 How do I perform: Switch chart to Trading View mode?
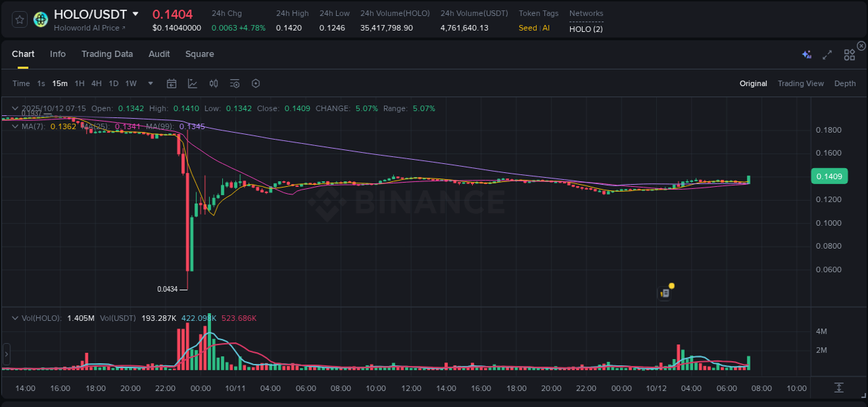801,83
